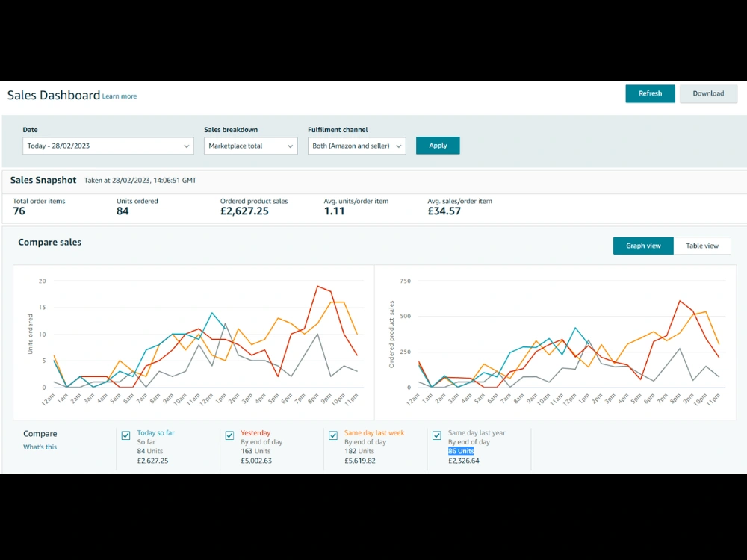Viewport: 747px width, 560px height.
Task: Click the '£2,326.64' last year sales value
Action: [x=464, y=461]
